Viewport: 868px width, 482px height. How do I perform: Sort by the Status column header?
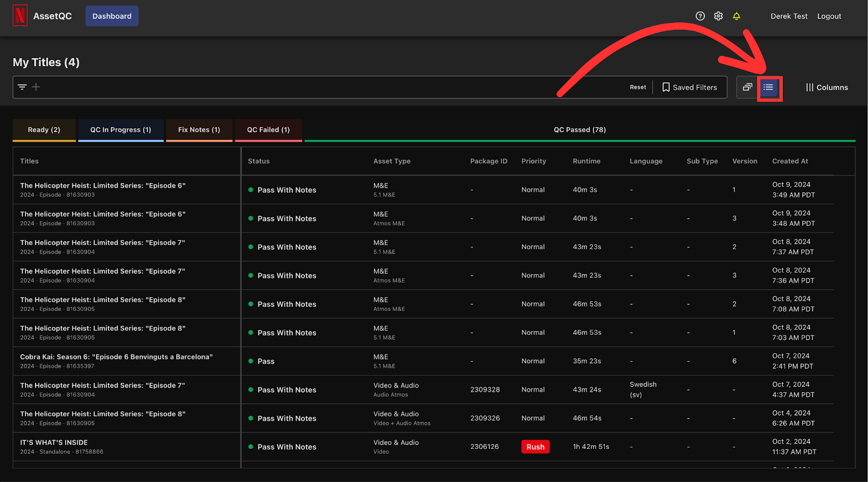(x=259, y=161)
